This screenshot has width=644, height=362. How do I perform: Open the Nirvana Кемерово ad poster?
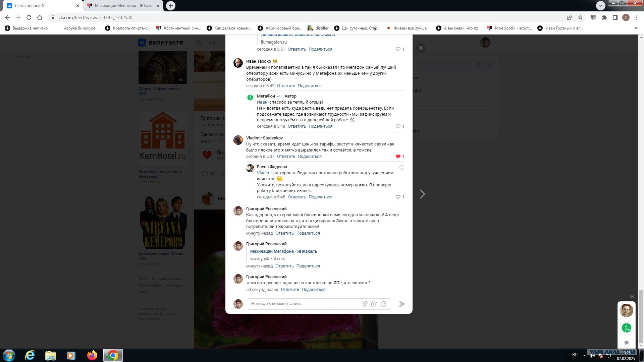pyautogui.click(x=163, y=222)
